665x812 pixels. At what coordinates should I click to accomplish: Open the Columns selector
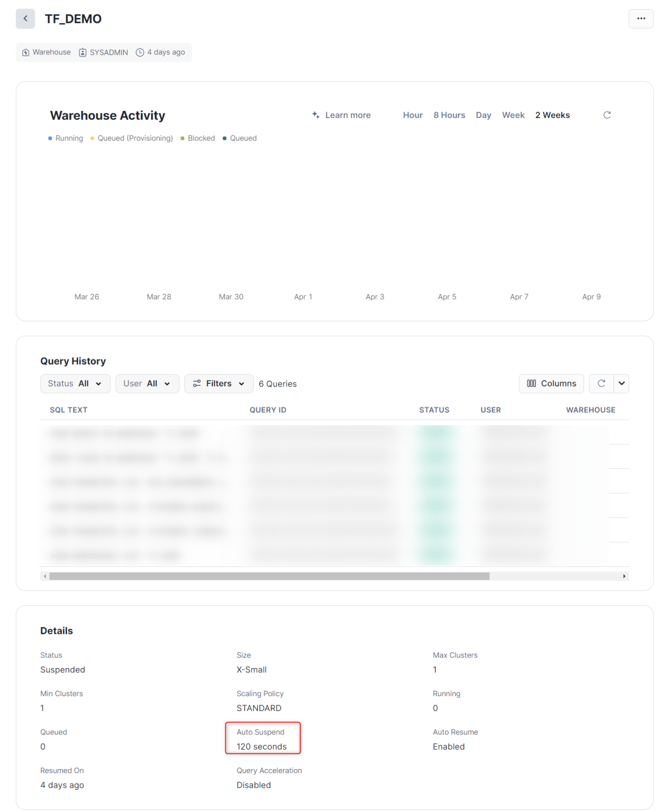tap(551, 383)
